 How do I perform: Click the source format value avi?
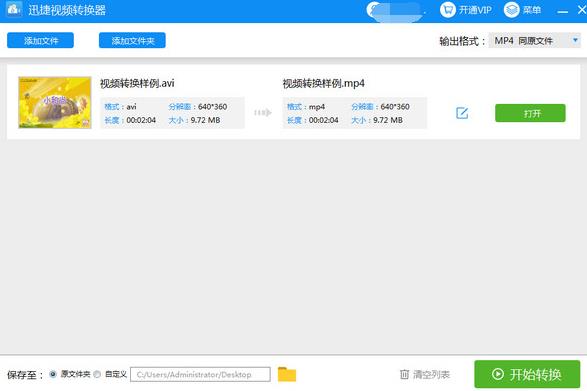131,107
